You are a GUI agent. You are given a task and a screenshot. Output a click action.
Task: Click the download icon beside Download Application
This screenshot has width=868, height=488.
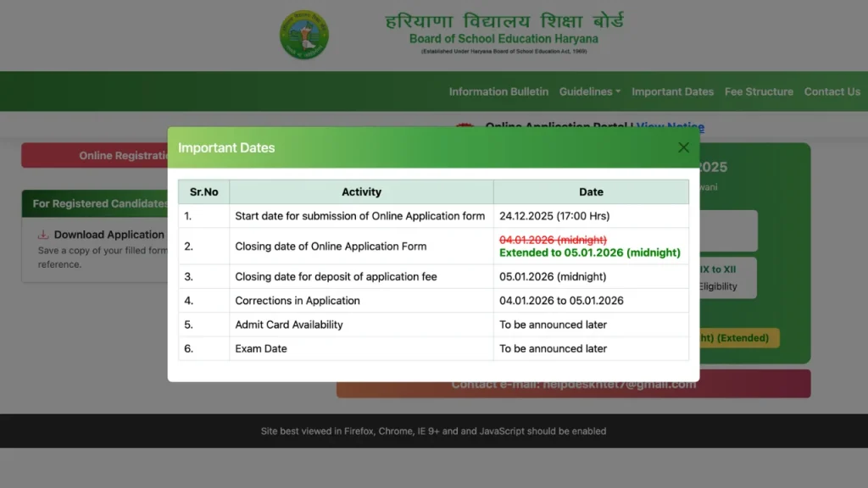[x=42, y=235]
